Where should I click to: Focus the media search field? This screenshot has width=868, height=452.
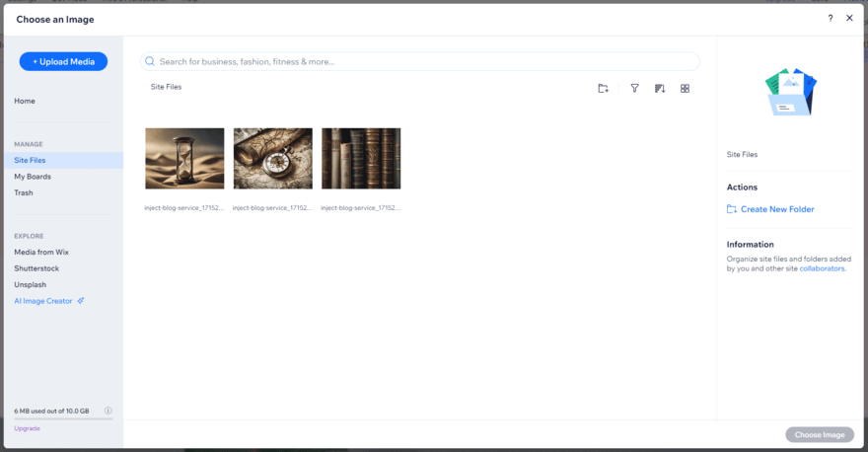click(419, 61)
